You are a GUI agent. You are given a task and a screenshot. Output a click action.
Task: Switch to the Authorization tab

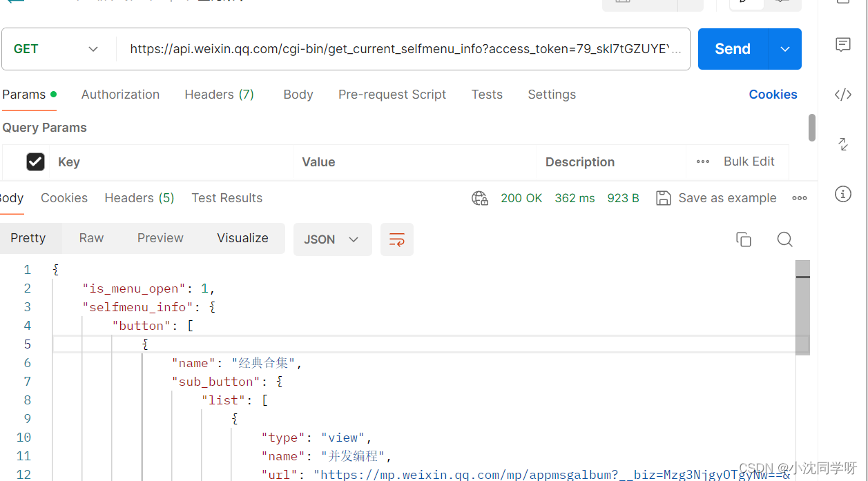point(120,95)
